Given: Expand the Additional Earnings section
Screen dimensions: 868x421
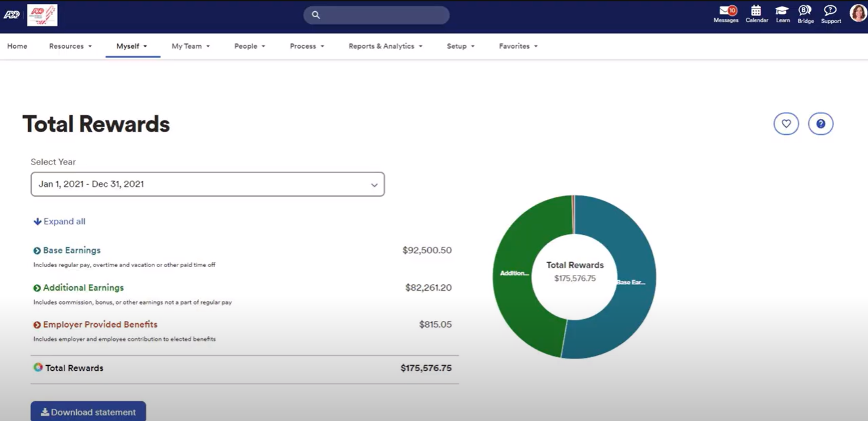Looking at the screenshot, I should pyautogui.click(x=79, y=287).
